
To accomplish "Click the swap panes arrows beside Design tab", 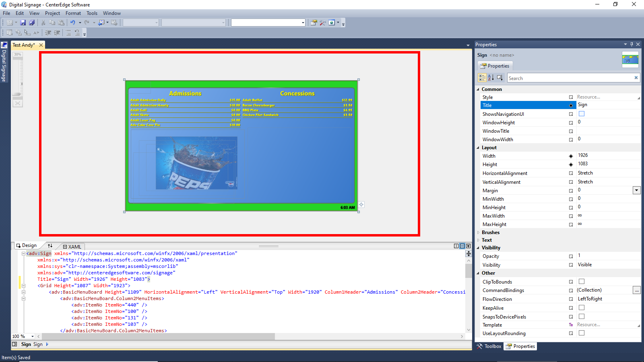I will [x=50, y=246].
